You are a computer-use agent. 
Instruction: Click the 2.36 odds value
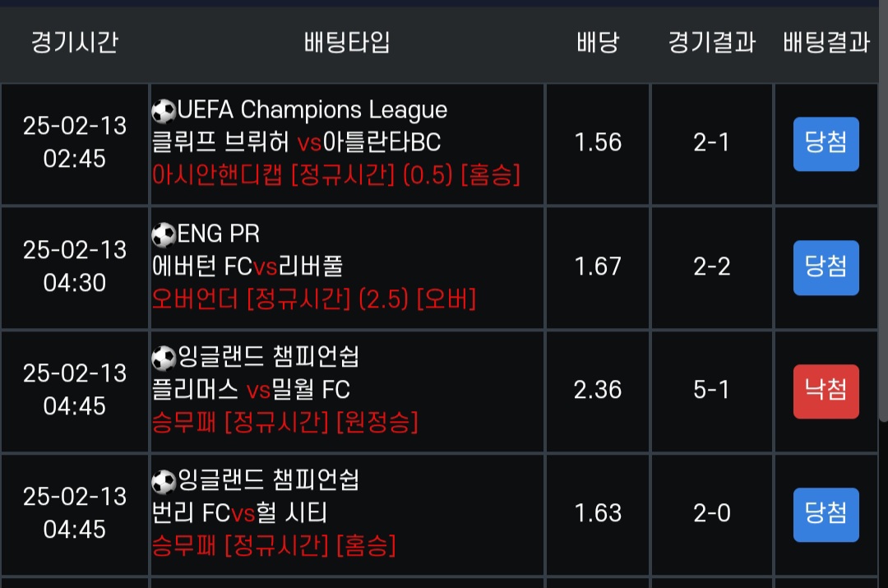tap(598, 390)
